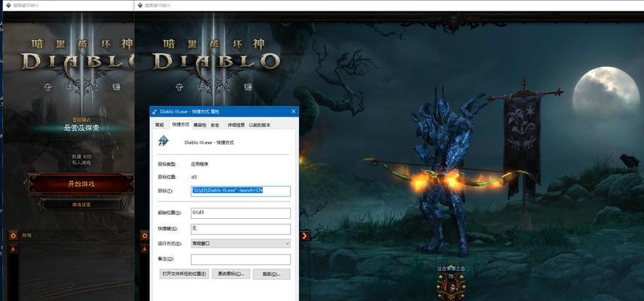The image size is (644, 301).
Task: Click the hero name above the portrait
Action: point(450,269)
